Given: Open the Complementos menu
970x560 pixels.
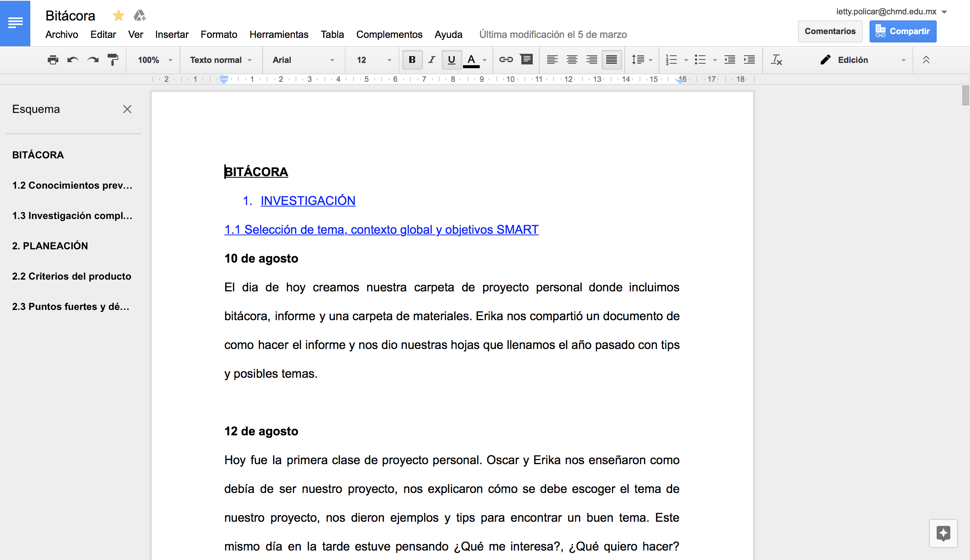Looking at the screenshot, I should pyautogui.click(x=389, y=34).
